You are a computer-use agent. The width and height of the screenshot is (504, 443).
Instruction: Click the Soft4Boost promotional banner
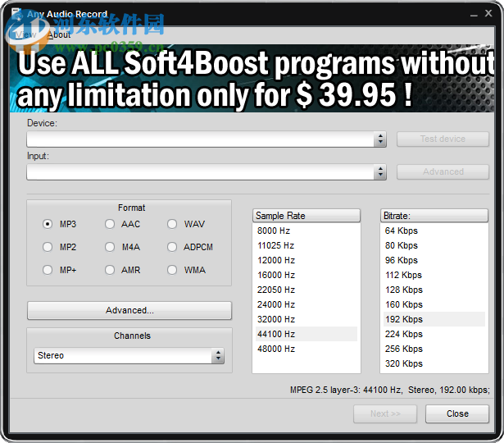(252, 78)
